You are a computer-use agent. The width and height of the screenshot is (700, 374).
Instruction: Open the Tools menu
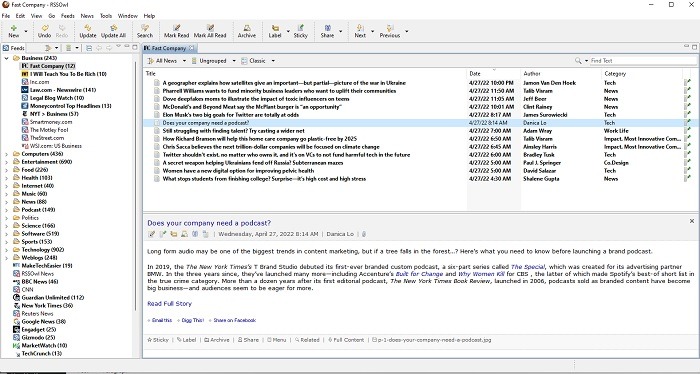[x=106, y=16]
